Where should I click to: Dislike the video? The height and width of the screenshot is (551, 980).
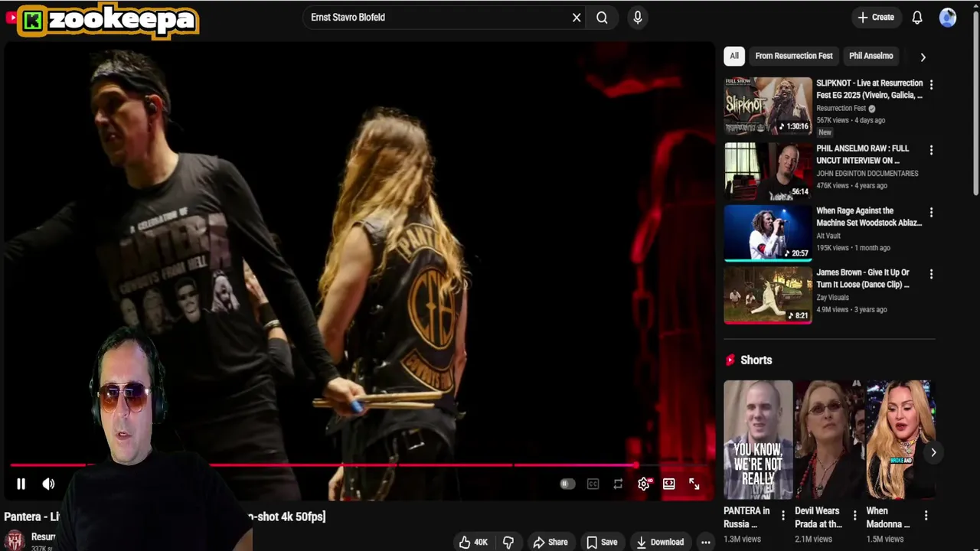pyautogui.click(x=508, y=542)
